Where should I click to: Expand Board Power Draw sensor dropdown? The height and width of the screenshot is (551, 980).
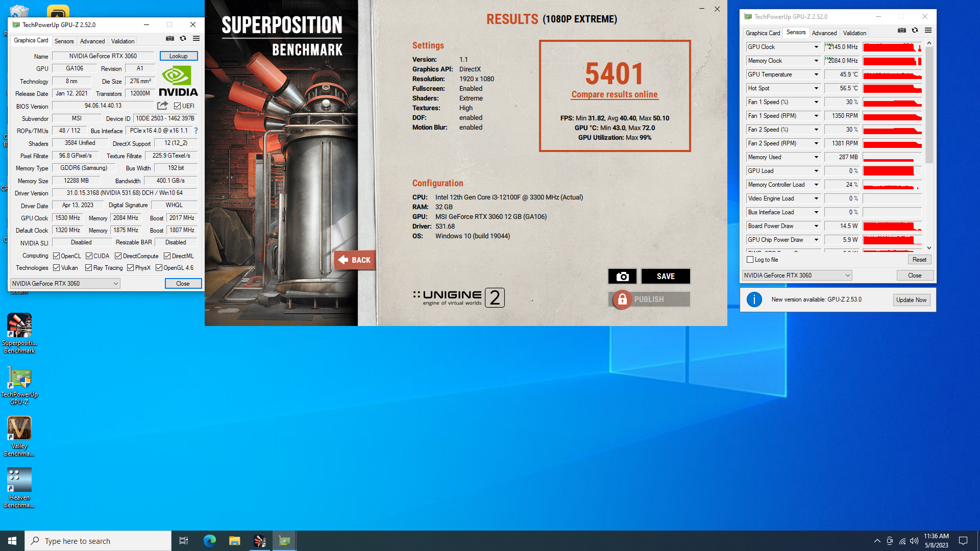(x=816, y=226)
